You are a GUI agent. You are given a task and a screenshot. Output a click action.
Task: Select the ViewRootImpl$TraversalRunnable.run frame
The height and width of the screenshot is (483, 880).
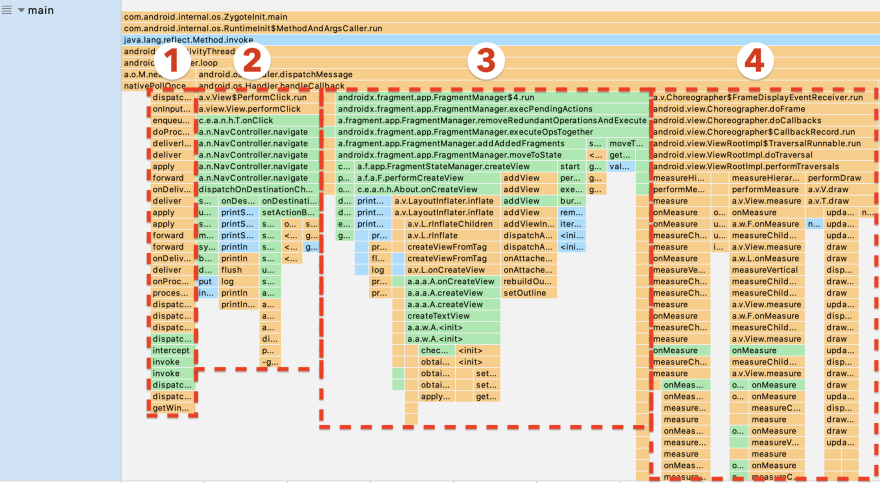click(763, 143)
